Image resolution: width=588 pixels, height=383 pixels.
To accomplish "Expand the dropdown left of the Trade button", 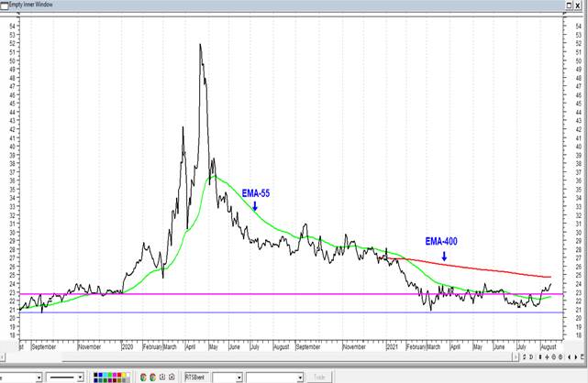I will click(x=300, y=377).
